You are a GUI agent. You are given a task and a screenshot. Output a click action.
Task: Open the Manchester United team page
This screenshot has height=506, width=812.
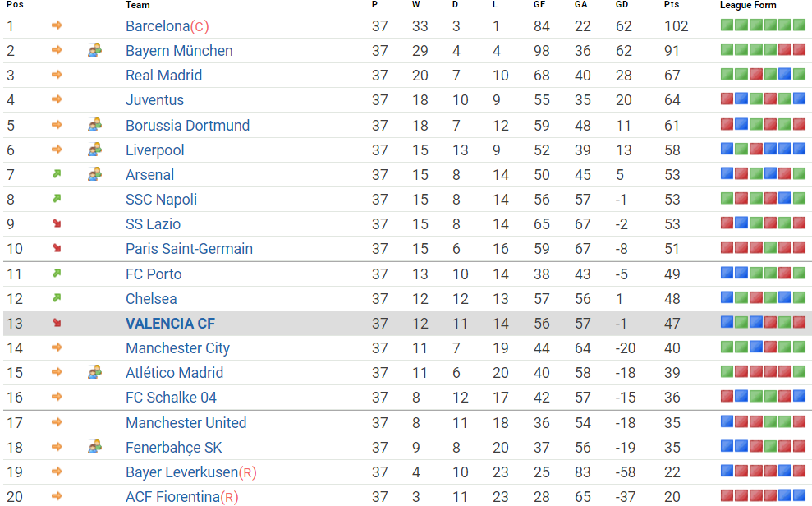tap(186, 423)
